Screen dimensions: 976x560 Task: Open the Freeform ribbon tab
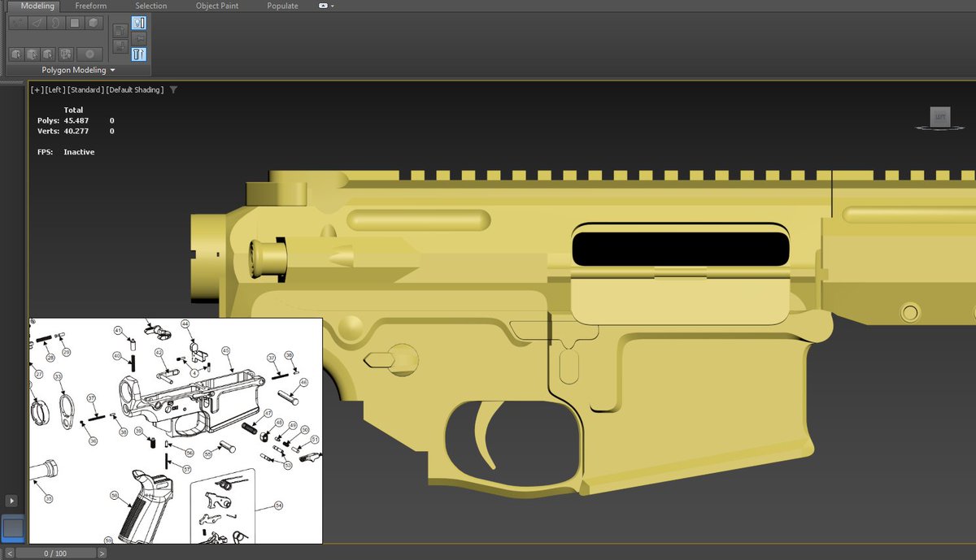click(91, 6)
